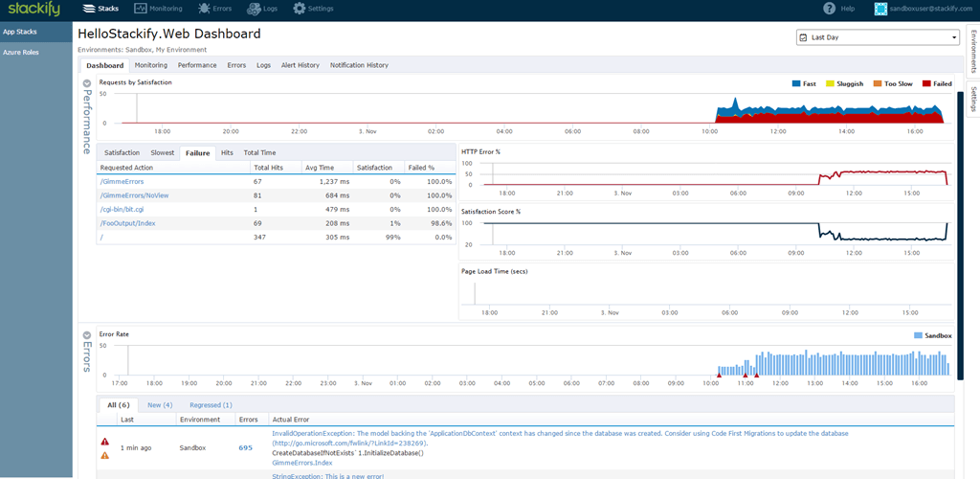Image resolution: width=980 pixels, height=479 pixels.
Task: Switch to the Errors tab
Action: pyautogui.click(x=236, y=65)
